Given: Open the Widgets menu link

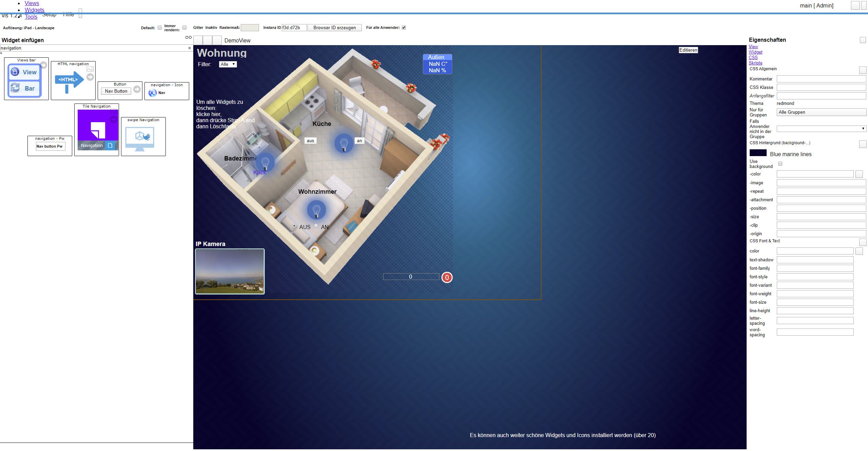Looking at the screenshot, I should tap(34, 10).
